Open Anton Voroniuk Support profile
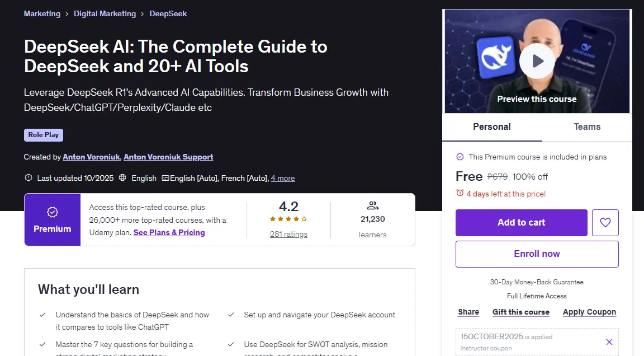This screenshot has width=644, height=356. [x=168, y=157]
